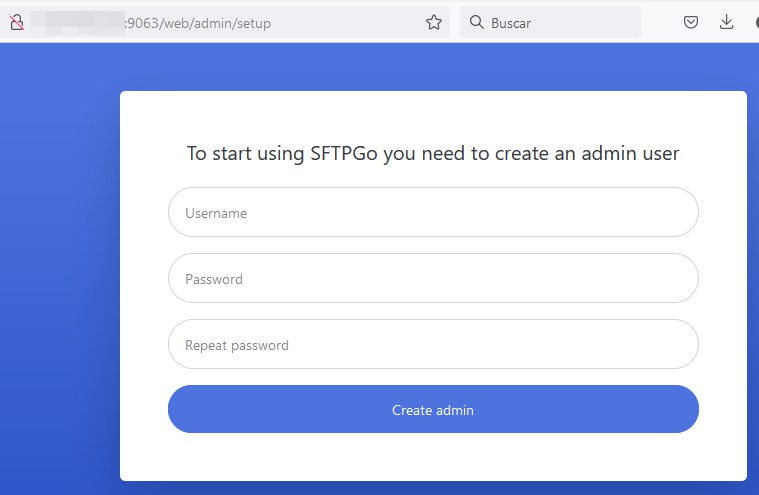Screen dimensions: 759x495
Task: Bookmark this page with the star icon
Action: (x=434, y=22)
